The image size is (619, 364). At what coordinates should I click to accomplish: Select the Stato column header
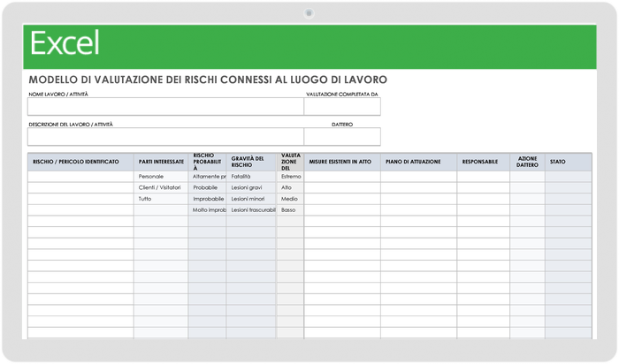click(x=569, y=162)
